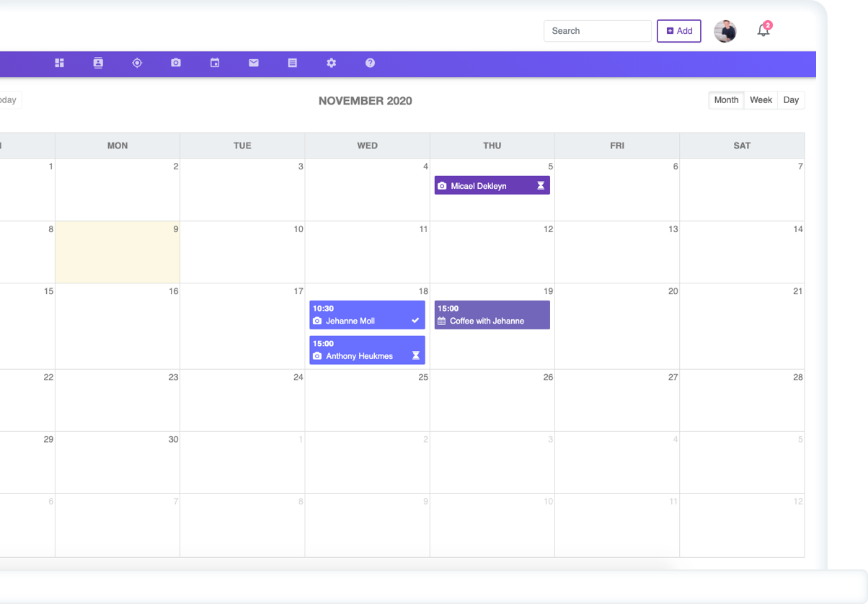The image size is (868, 604).
Task: Open the Micael Dekleyn event
Action: pos(492,186)
